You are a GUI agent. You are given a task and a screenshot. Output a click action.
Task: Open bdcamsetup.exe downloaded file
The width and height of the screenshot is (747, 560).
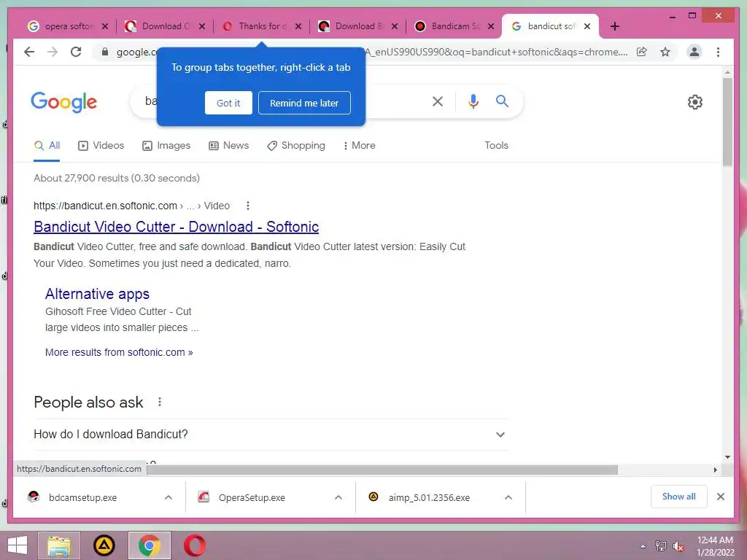(x=82, y=497)
